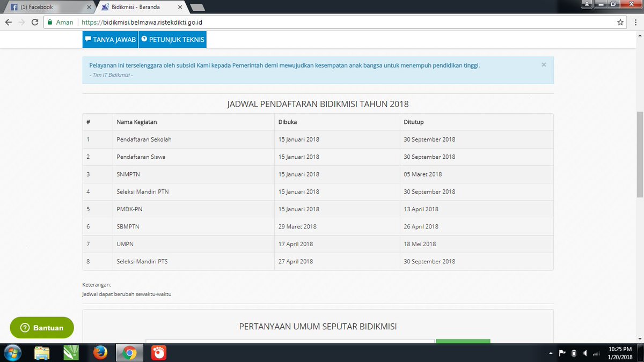
Task: Open File Explorer from the taskbar
Action: 42,353
